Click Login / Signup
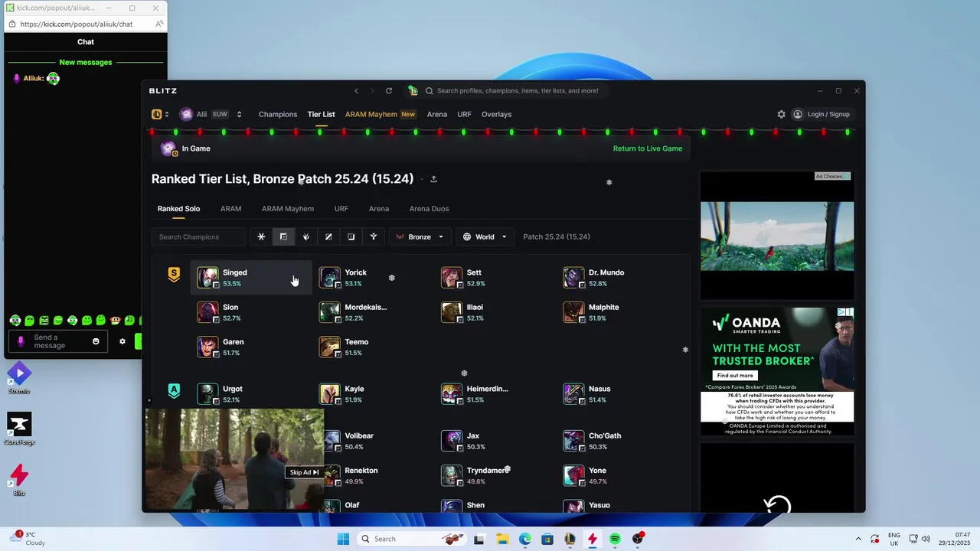This screenshot has width=980, height=551. coord(822,114)
